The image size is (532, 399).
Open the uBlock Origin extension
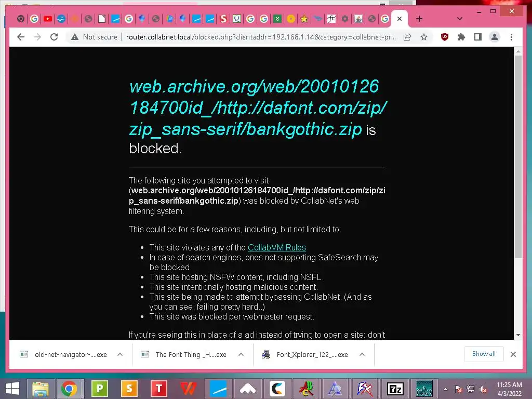coord(445,37)
